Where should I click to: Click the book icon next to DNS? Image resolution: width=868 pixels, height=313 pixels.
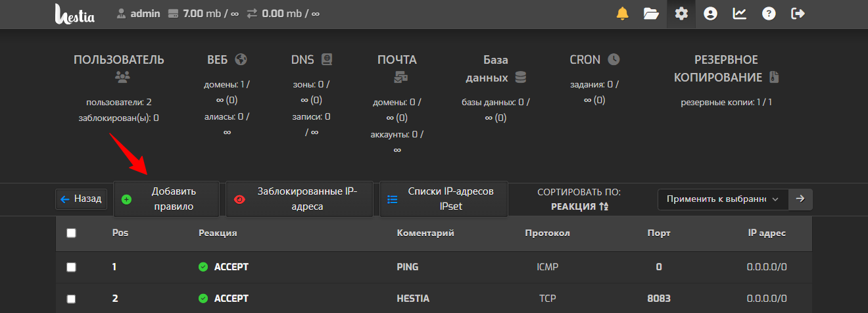click(327, 59)
